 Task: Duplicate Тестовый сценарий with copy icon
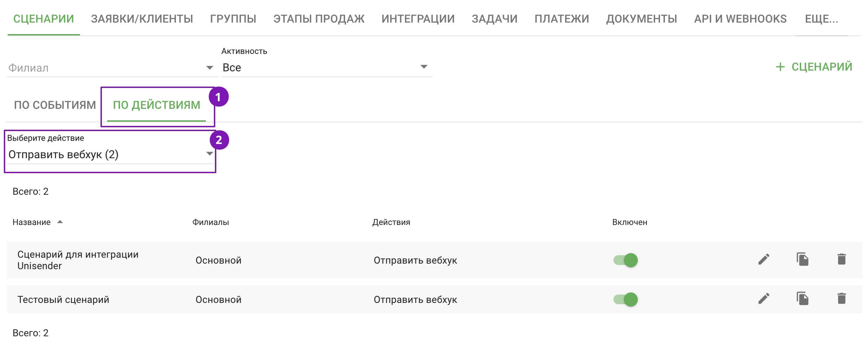click(x=803, y=298)
